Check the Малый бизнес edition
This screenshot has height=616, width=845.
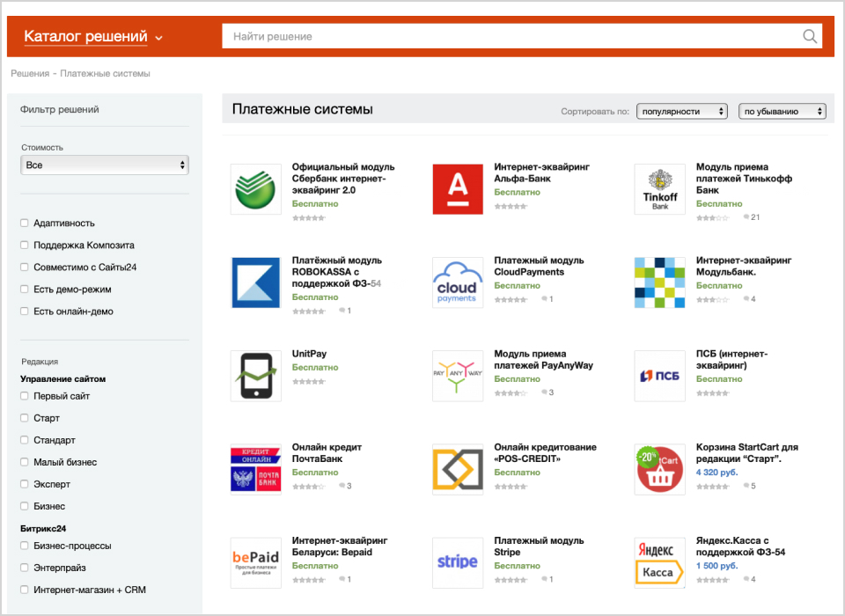[25, 462]
